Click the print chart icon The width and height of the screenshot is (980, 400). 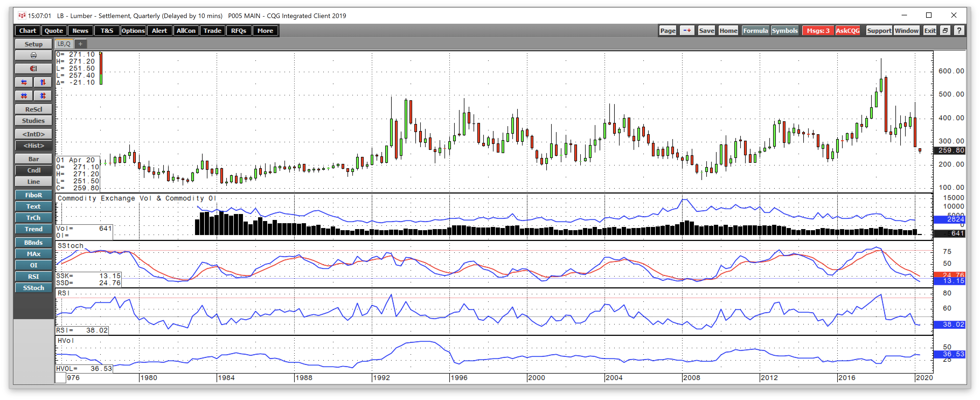pos(33,56)
